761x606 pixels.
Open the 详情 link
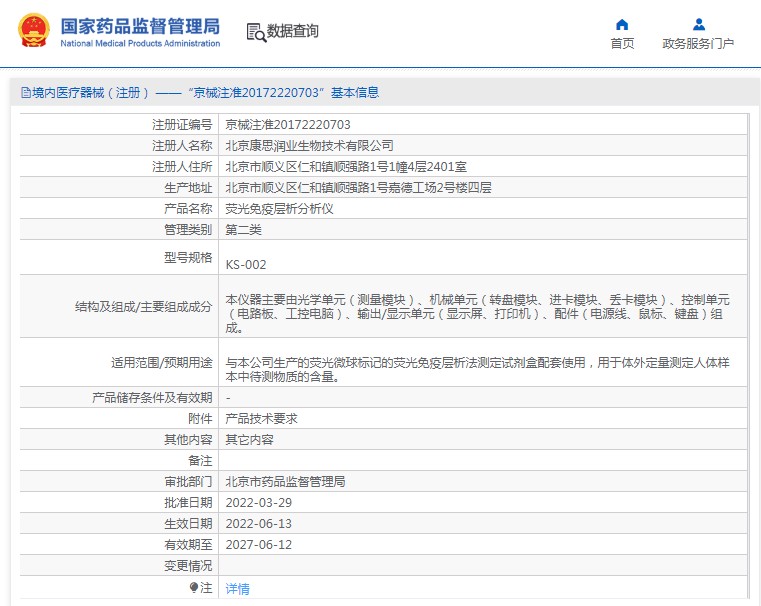tap(237, 589)
